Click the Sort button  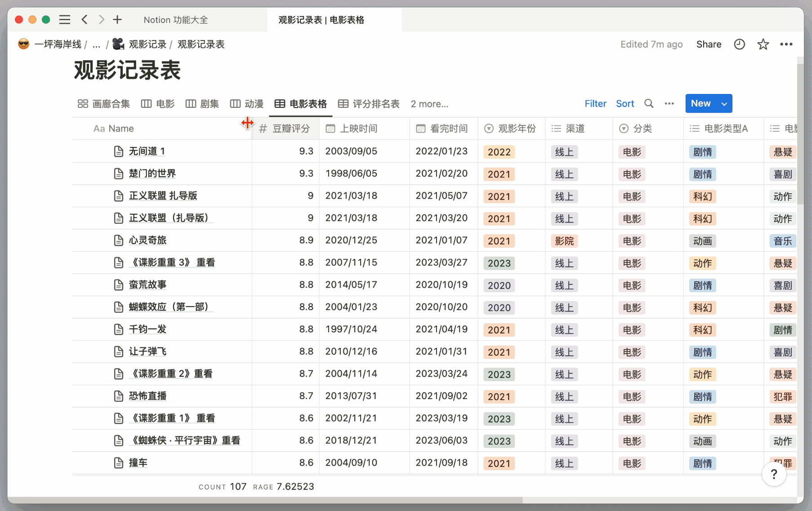[625, 103]
